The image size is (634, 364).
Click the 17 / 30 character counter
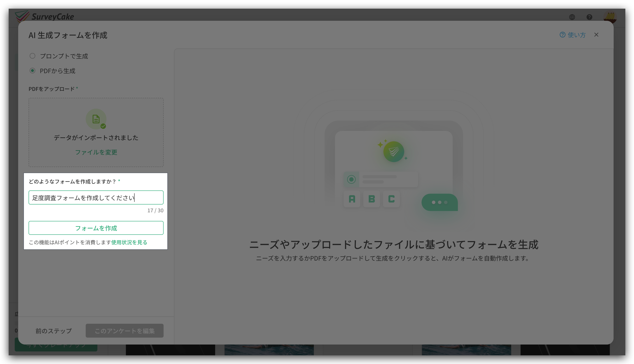point(155,211)
